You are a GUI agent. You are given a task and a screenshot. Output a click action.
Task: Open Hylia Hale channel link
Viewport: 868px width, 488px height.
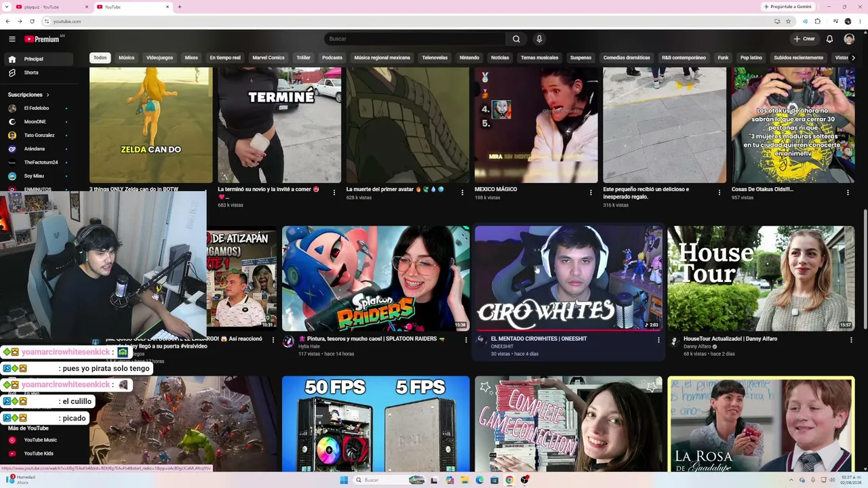(309, 346)
